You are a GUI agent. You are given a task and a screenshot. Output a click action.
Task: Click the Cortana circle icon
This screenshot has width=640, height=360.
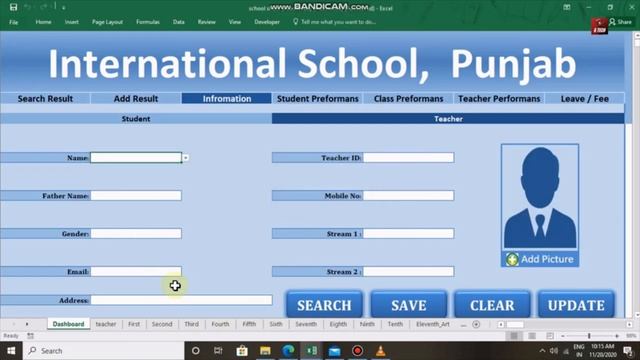(196, 351)
